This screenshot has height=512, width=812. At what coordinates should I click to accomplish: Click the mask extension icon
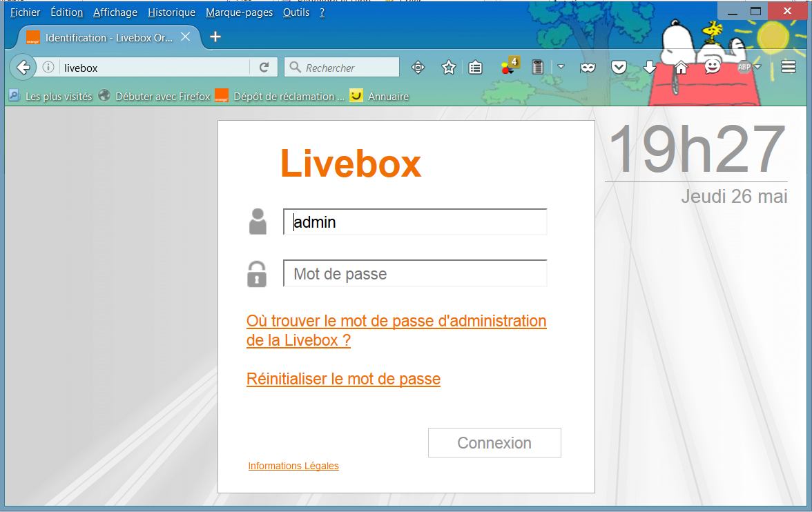click(588, 67)
